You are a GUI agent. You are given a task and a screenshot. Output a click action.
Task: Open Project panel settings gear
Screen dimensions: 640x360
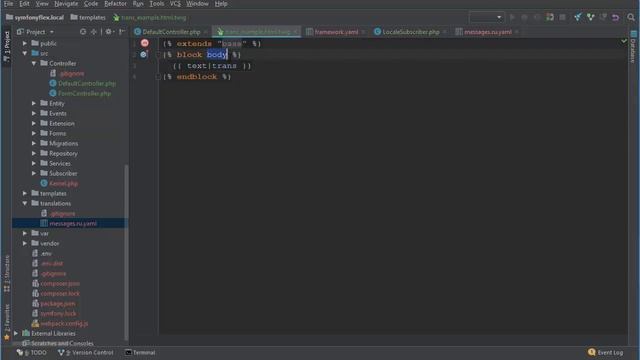109,32
